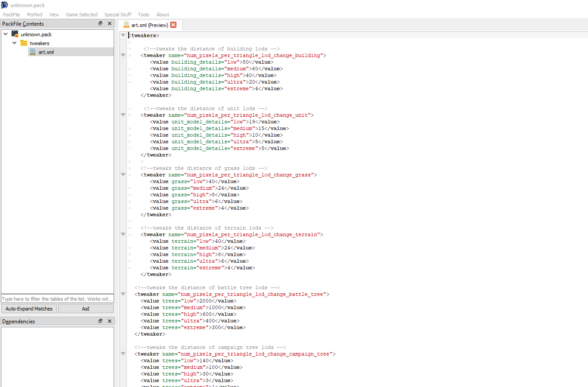This screenshot has height=387, width=588.
Task: Fold the lod_change_campaign_tree tweaker block
Action: pos(123,354)
